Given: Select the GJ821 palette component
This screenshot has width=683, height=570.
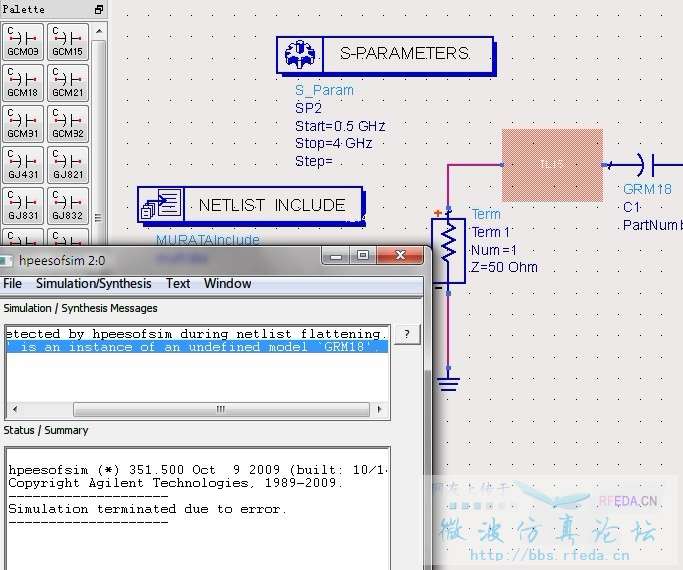Looking at the screenshot, I should (68, 165).
